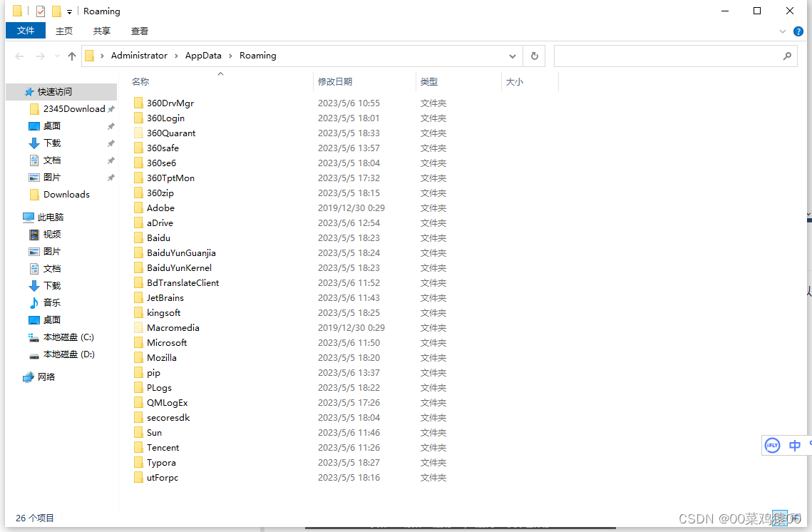Select the utForpc folder icon
The height and width of the screenshot is (532, 812).
point(138,478)
